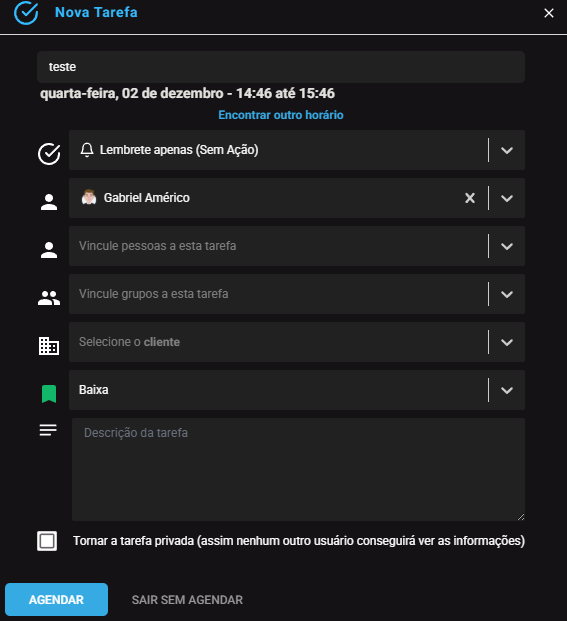Screen dimensions: 567x621
Task: Click the description lines icon
Action: tap(48, 430)
